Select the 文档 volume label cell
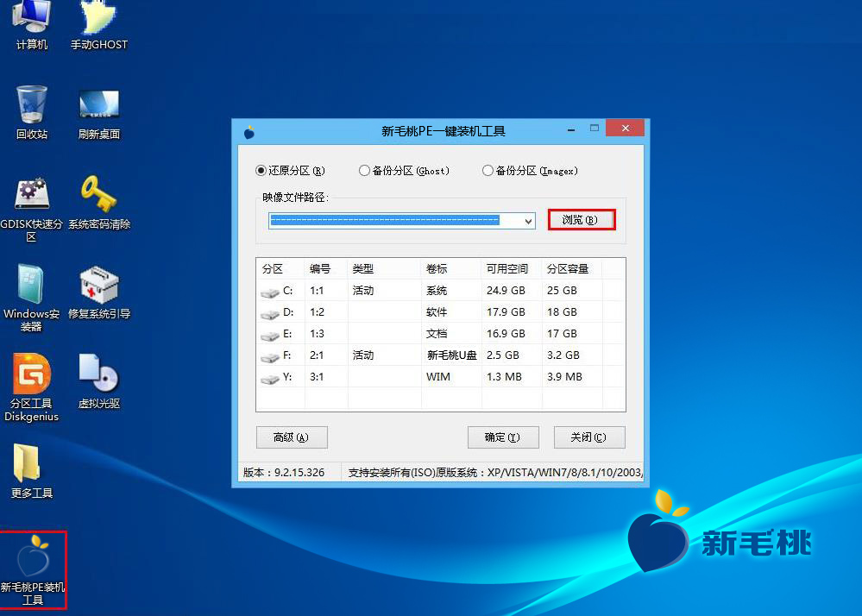 (x=437, y=334)
